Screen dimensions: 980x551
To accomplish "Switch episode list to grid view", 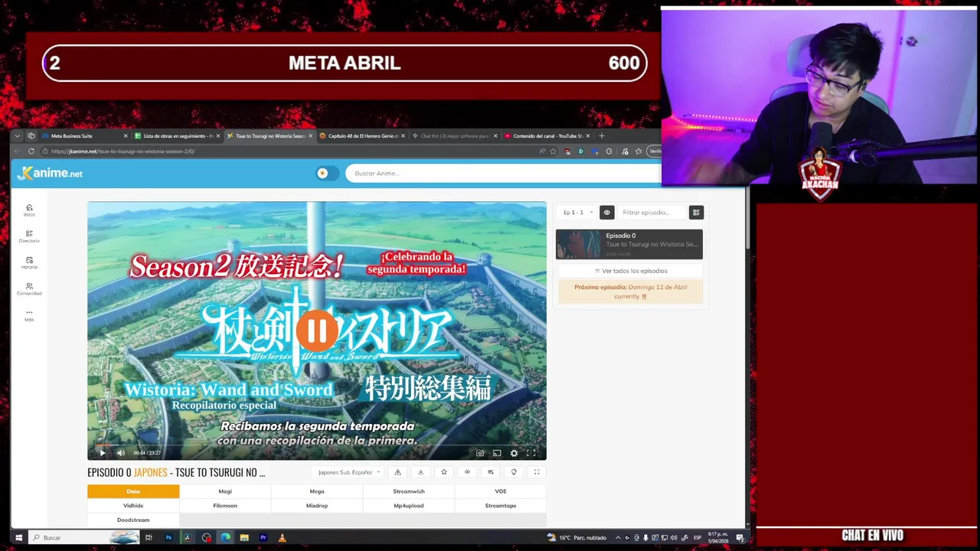I will [x=696, y=213].
